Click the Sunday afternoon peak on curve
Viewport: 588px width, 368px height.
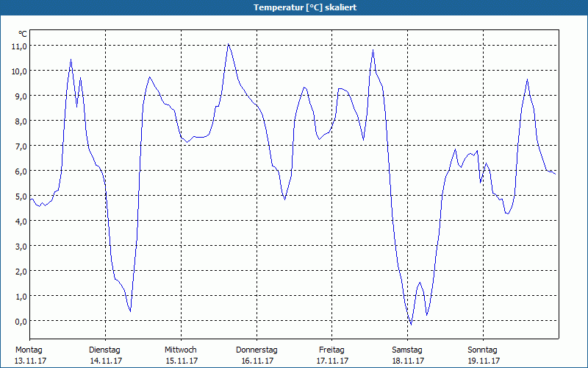click(527, 79)
